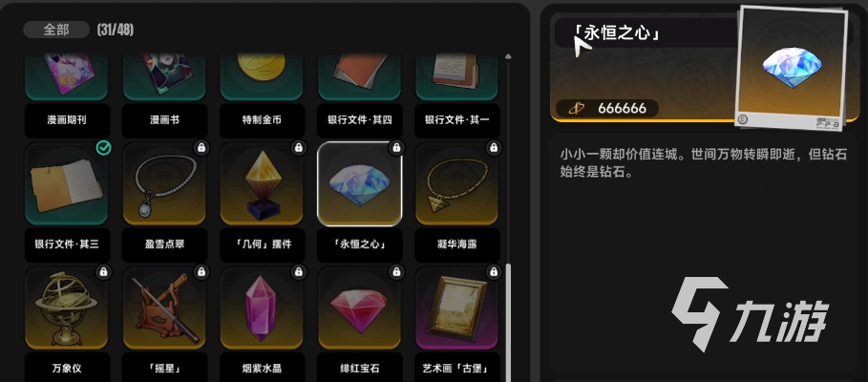Click the 特制金币 item label
The width and height of the screenshot is (868, 382).
pyautogui.click(x=262, y=120)
